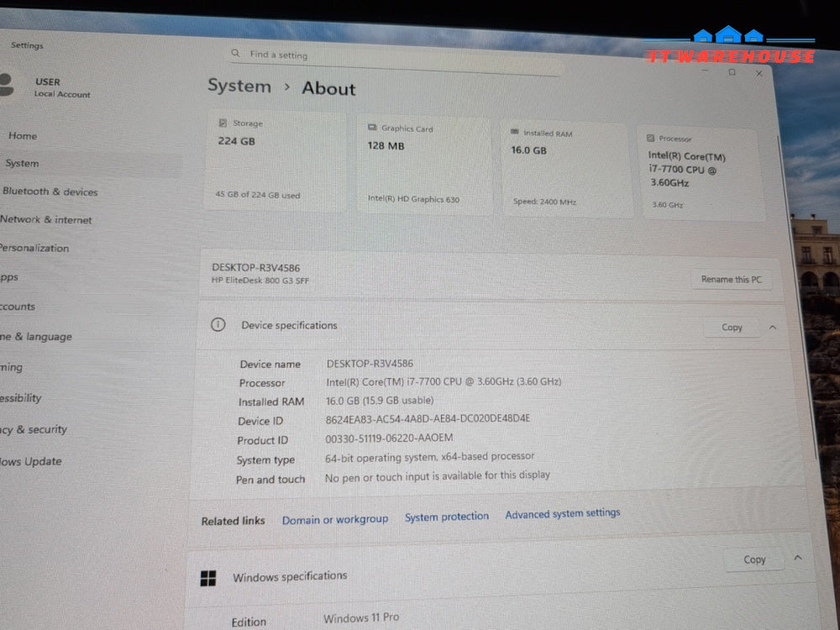The height and width of the screenshot is (630, 840).
Task: Open Time & language settings
Action: click(36, 337)
